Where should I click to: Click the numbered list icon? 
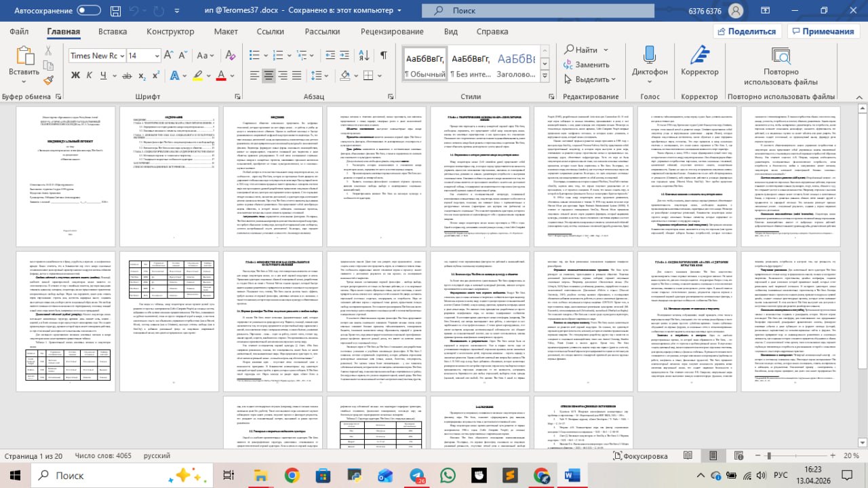point(279,56)
